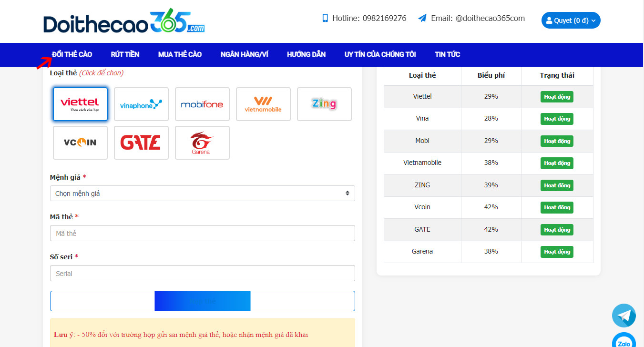Click Hoạt động badge in GATE row

[x=557, y=230]
